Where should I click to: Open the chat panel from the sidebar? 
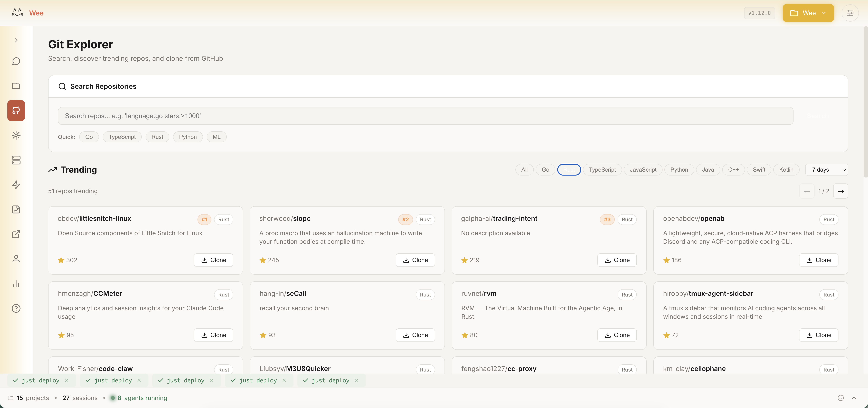pyautogui.click(x=16, y=61)
